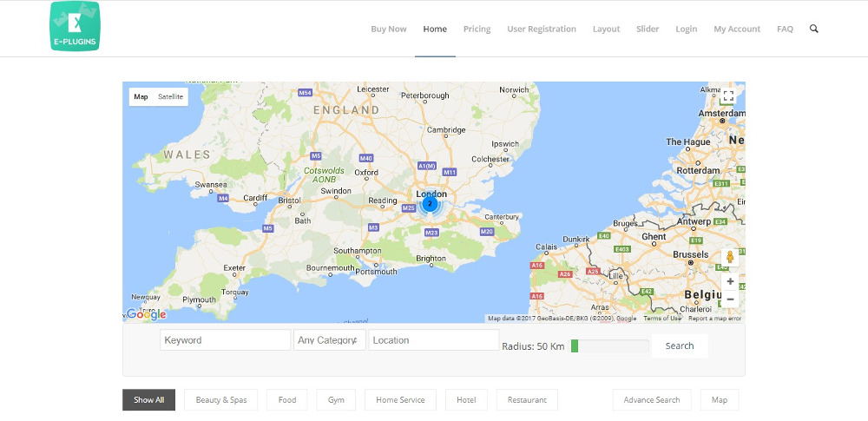Viewport: 868px width, 421px height.
Task: Toggle fullscreen map view
Action: [x=728, y=96]
